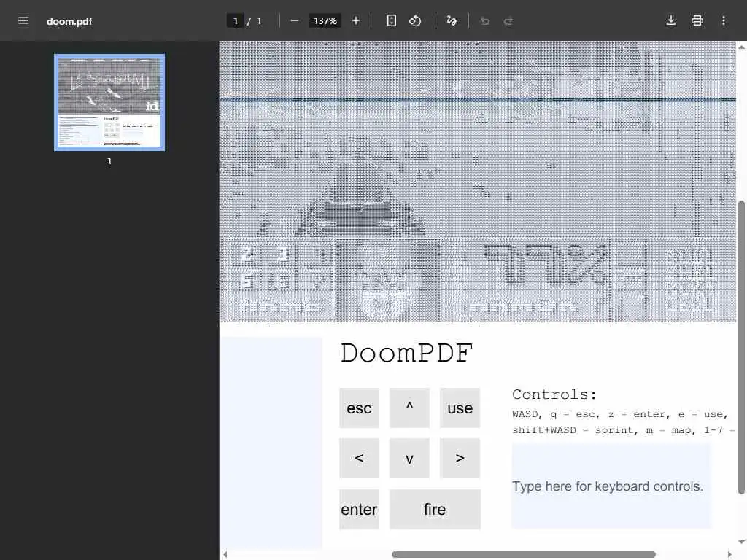Click the right > game button
Viewport: 747px width, 560px height.
pos(460,458)
